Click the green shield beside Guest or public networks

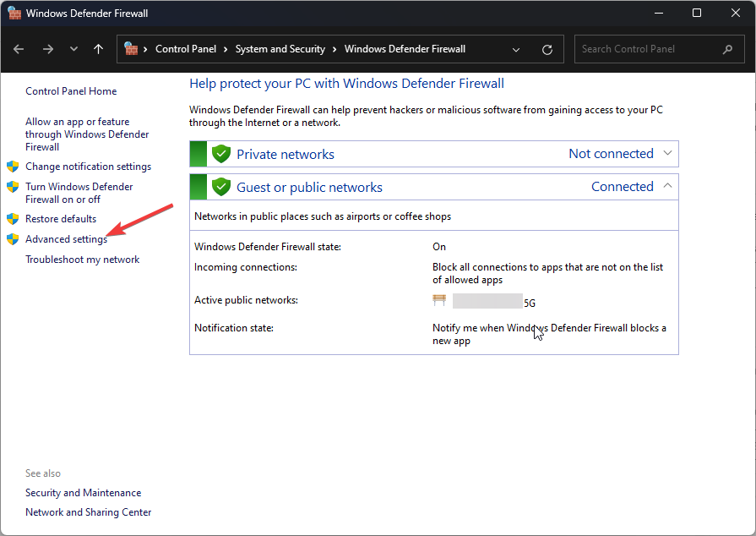221,187
